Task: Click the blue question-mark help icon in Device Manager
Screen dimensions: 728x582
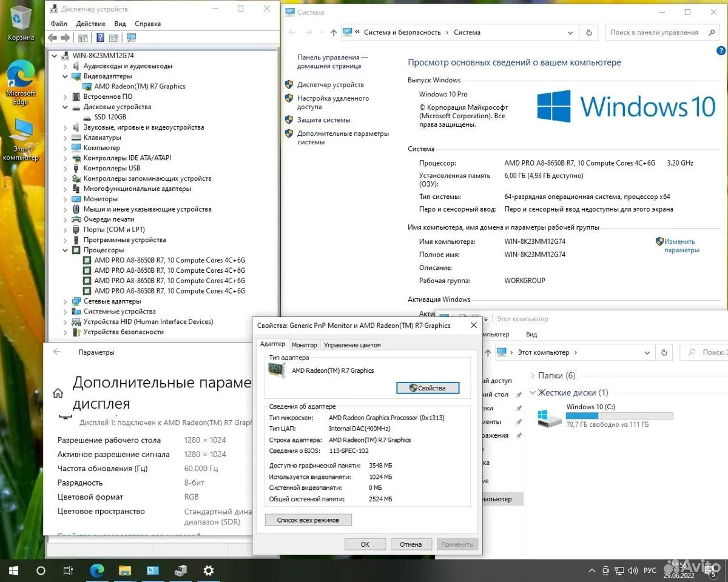Action: click(101, 38)
